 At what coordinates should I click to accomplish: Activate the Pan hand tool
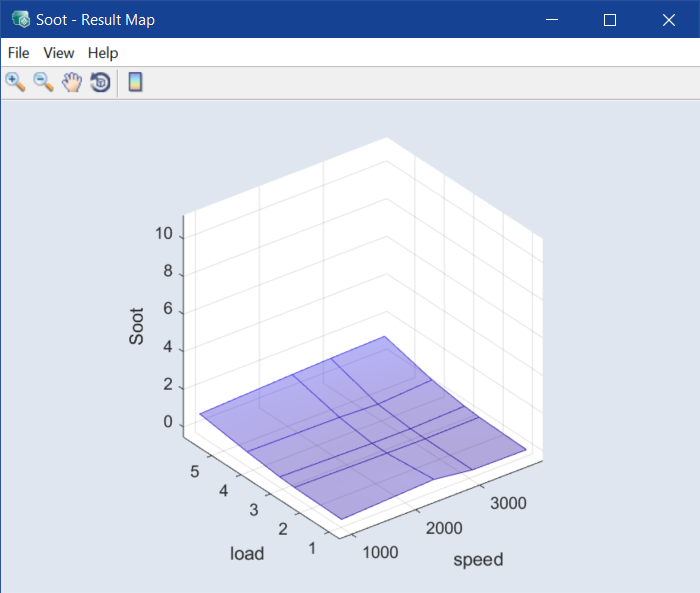click(x=71, y=82)
